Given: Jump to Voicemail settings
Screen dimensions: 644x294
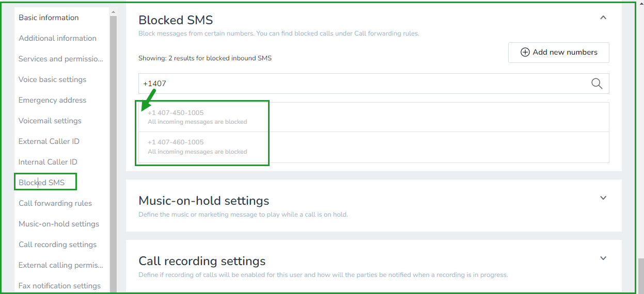Looking at the screenshot, I should 50,121.
